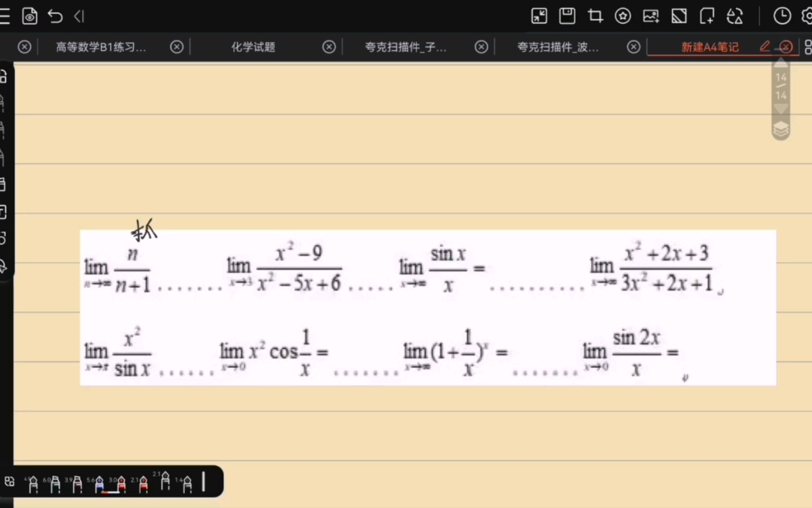Select the raised white 2.1 pen

pos(165,480)
